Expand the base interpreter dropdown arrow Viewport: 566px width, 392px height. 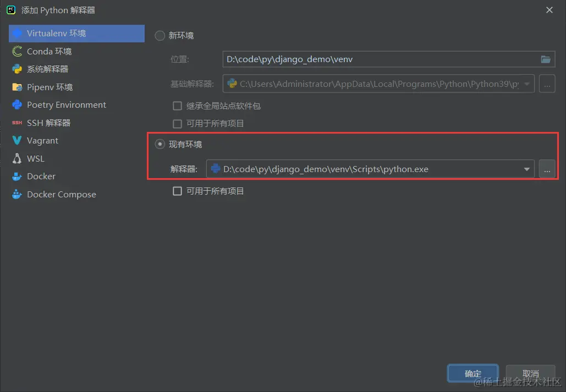coord(526,84)
